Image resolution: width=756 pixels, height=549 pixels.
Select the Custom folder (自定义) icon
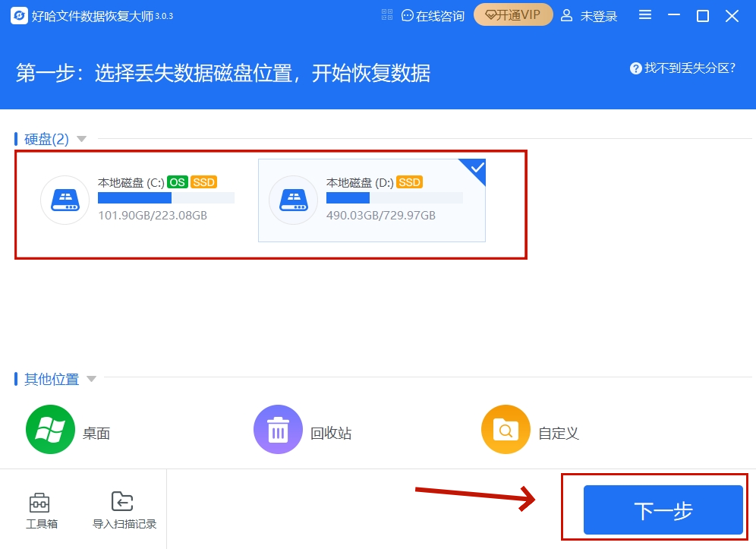tap(506, 429)
